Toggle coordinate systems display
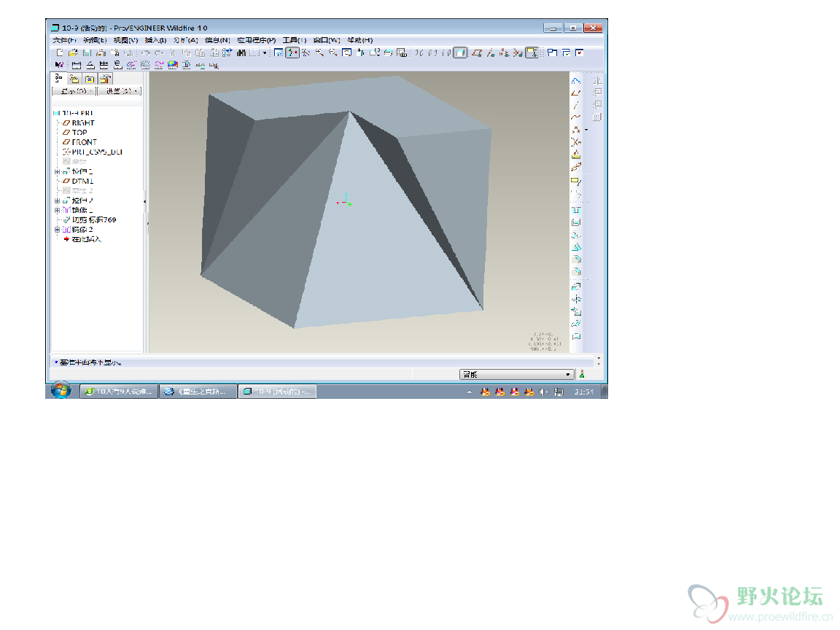 pyautogui.click(x=518, y=52)
